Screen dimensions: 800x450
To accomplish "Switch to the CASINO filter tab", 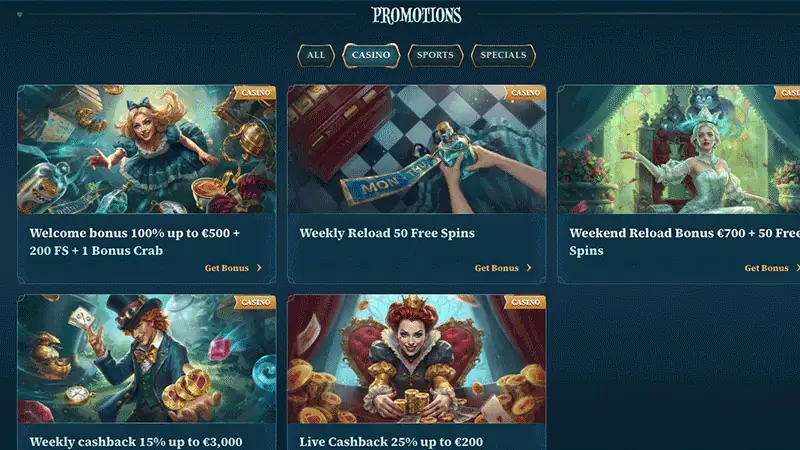I will point(371,55).
